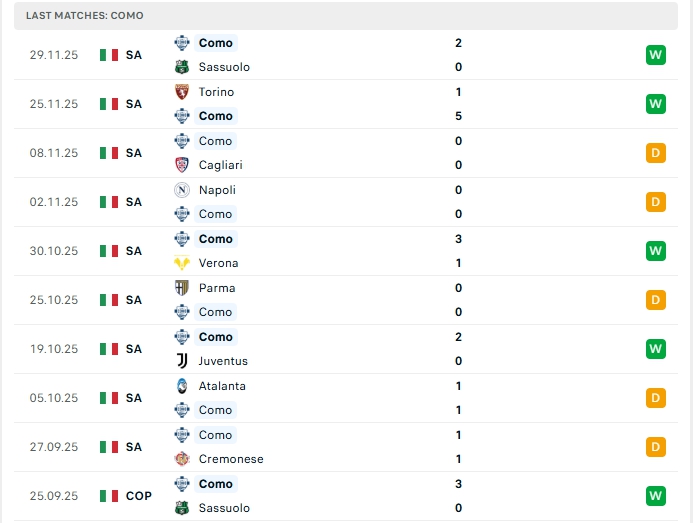Click the green W badge for Como–Sassuolo 29.11.25

[655, 55]
